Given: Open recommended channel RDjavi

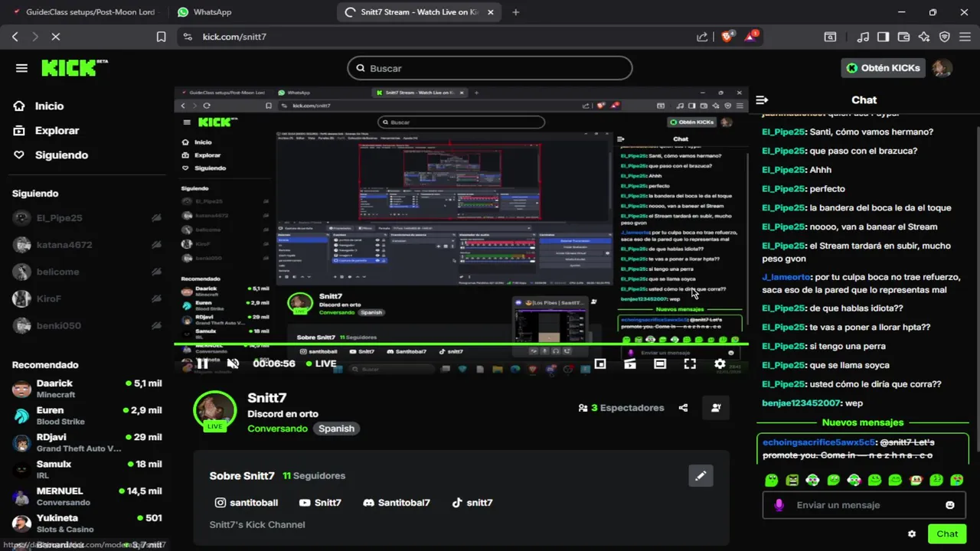Looking at the screenshot, I should tap(86, 442).
